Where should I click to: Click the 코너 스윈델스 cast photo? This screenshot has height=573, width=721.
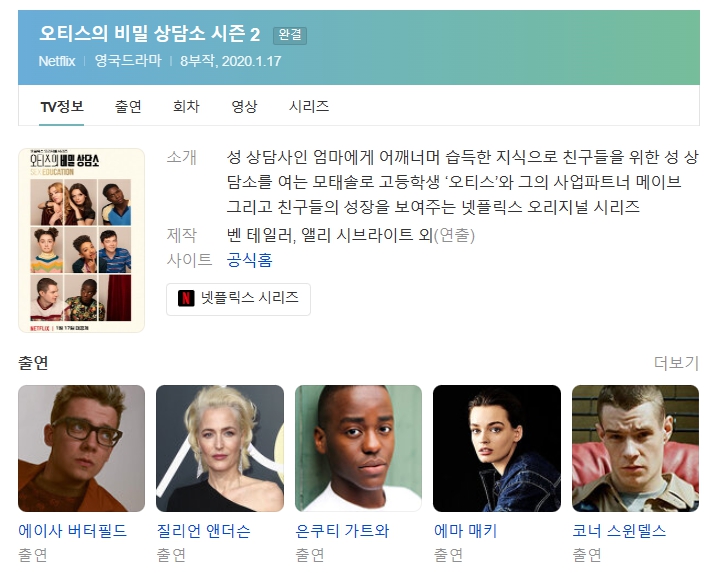coord(635,448)
